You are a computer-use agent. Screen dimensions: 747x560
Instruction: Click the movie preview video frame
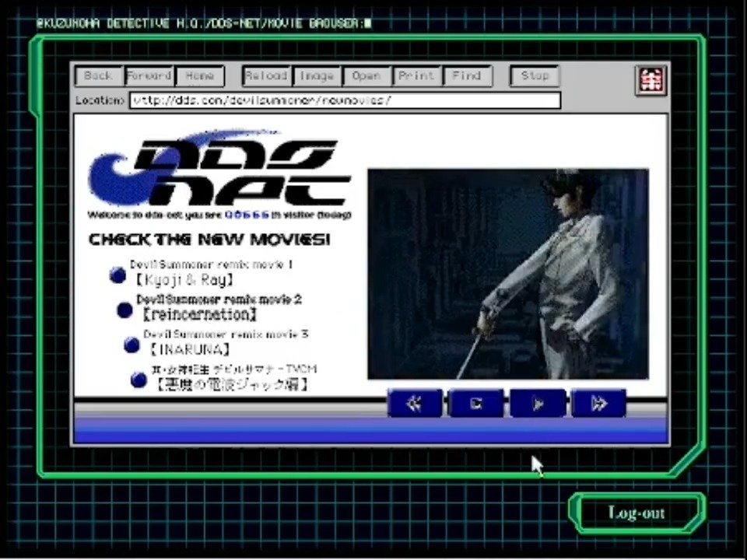(x=507, y=274)
